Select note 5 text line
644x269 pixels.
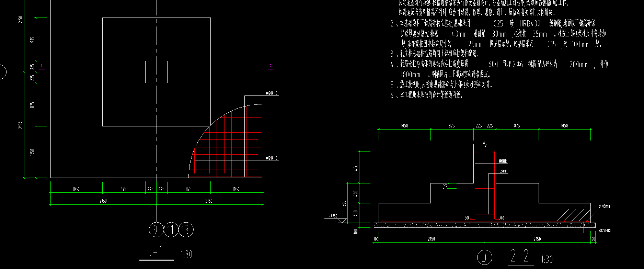[441, 85]
